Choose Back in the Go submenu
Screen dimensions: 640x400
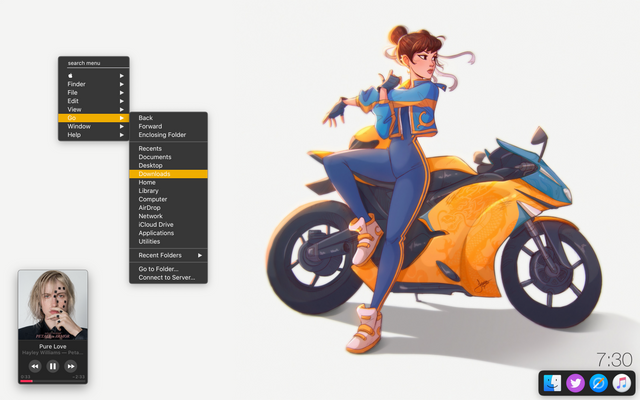(x=168, y=118)
